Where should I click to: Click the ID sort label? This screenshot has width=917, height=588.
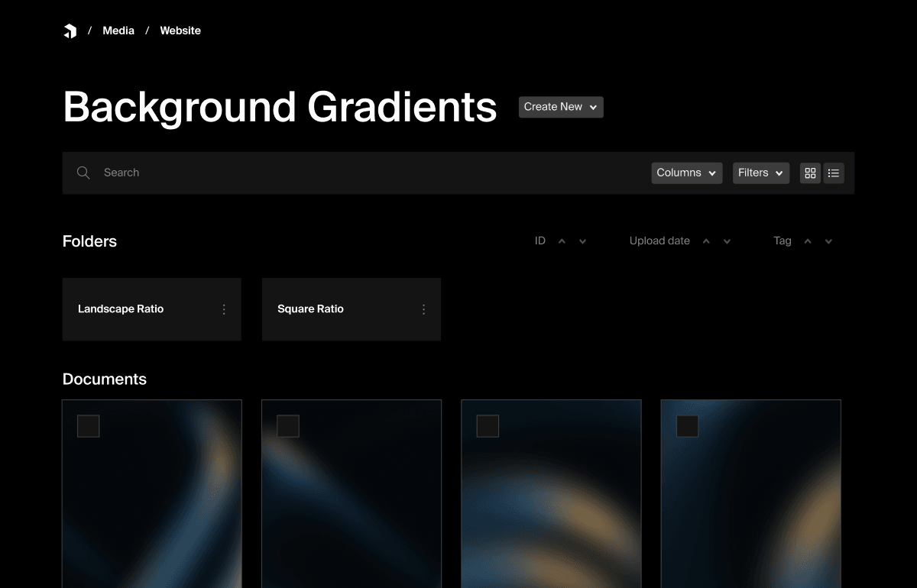point(540,241)
